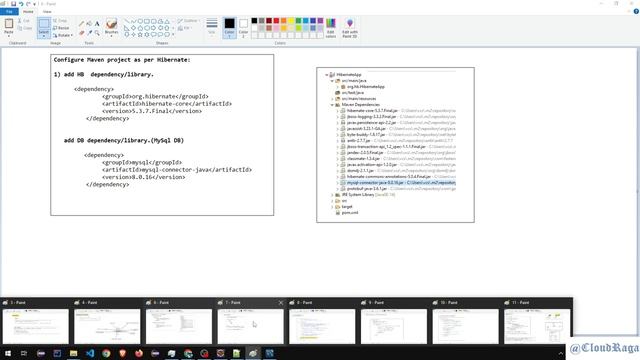
Task: Expand the Shapes gallery more arrow
Action: click(x=173, y=35)
